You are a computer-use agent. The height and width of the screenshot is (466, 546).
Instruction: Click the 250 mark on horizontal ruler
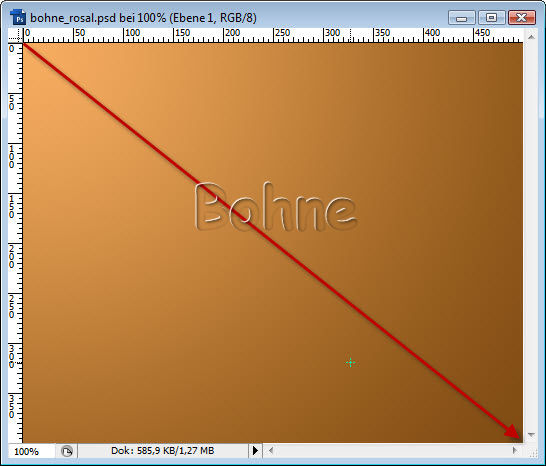(282, 33)
